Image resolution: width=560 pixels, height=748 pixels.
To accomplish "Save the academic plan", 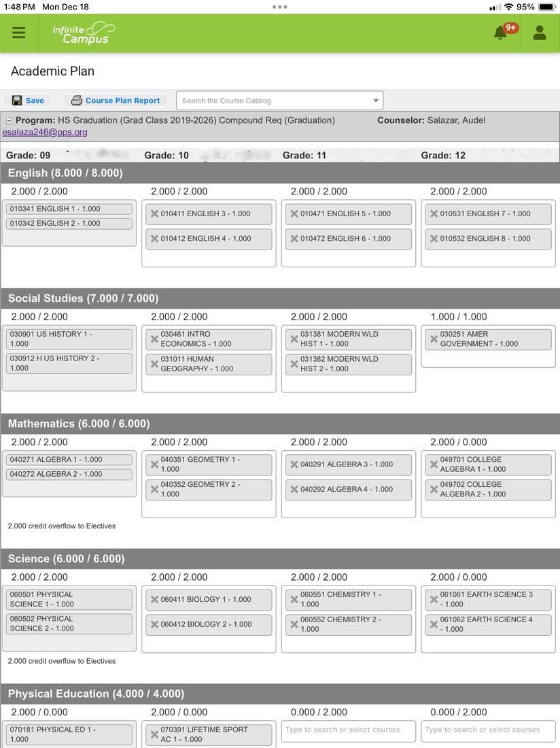I will click(x=28, y=101).
